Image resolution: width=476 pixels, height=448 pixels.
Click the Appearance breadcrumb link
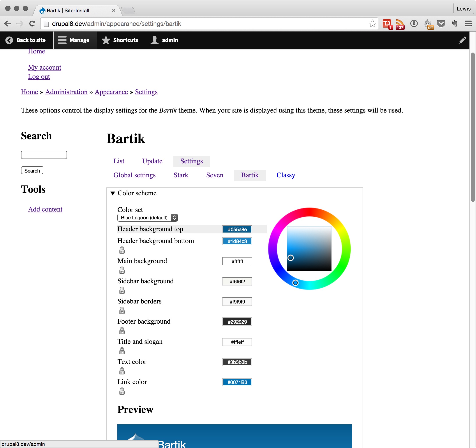[111, 92]
